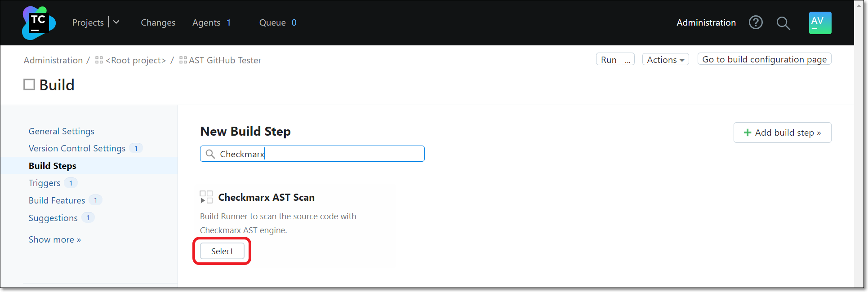Image resolution: width=868 pixels, height=292 pixels.
Task: Click the Triggers count badge
Action: [71, 183]
